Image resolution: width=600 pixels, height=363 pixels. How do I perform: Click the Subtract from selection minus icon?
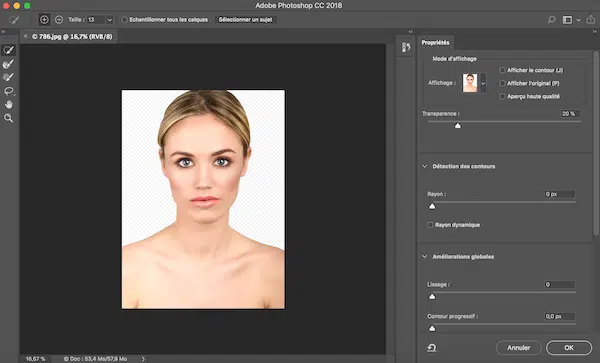[x=59, y=20]
